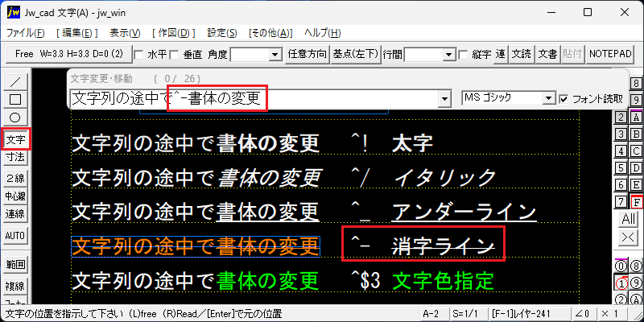Select the rectangle tool icon
This screenshot has height=322, width=644.
[15, 99]
